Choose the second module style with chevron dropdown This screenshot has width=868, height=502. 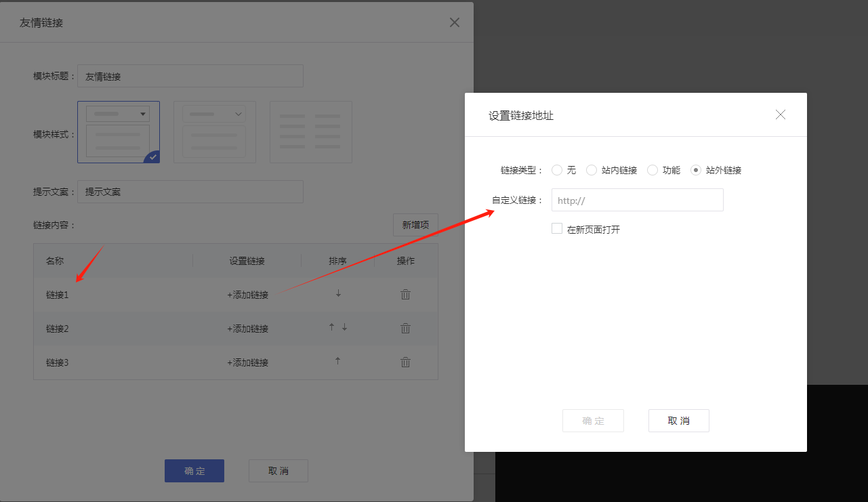pos(215,132)
